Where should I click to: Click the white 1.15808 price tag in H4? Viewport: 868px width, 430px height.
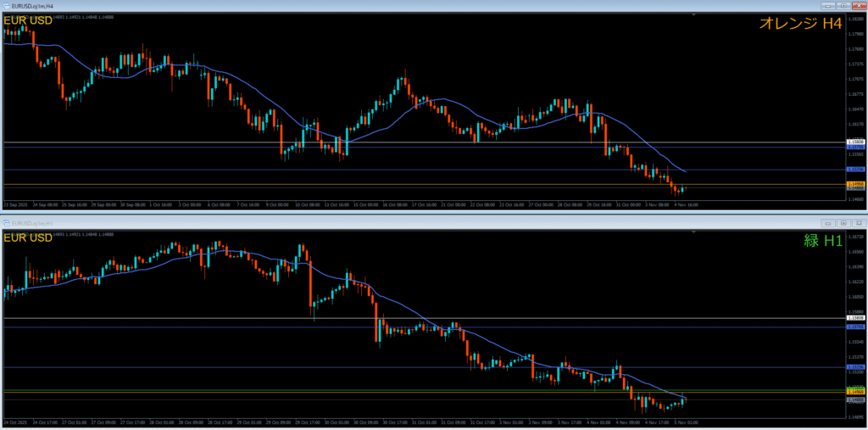tap(855, 142)
